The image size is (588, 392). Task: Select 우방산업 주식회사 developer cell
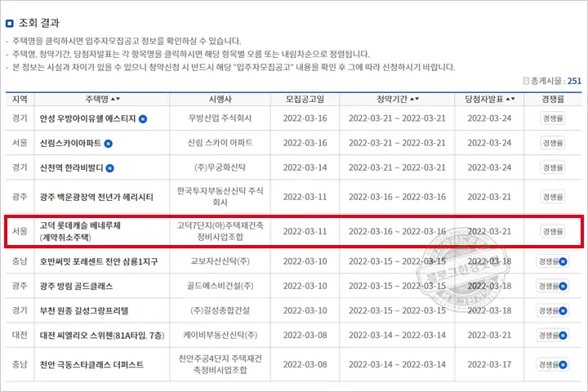(x=220, y=118)
